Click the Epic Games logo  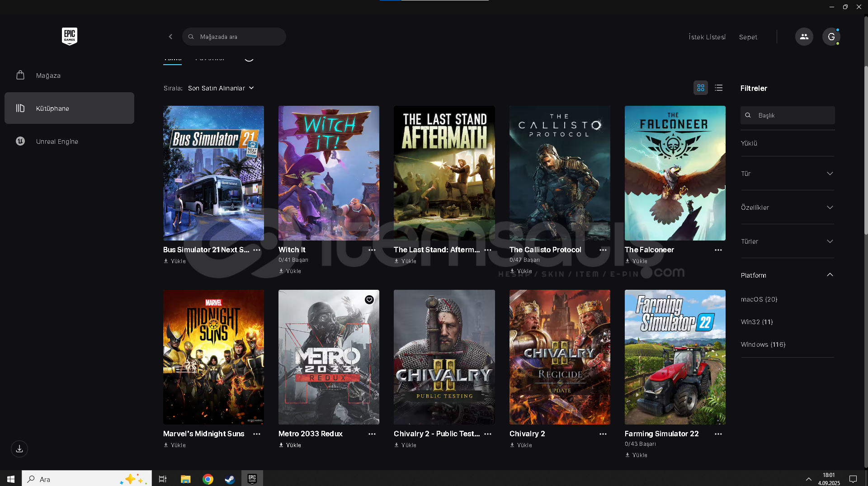coord(70,36)
